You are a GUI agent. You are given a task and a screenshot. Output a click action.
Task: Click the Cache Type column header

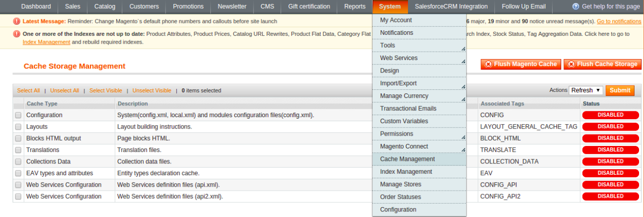click(x=42, y=104)
